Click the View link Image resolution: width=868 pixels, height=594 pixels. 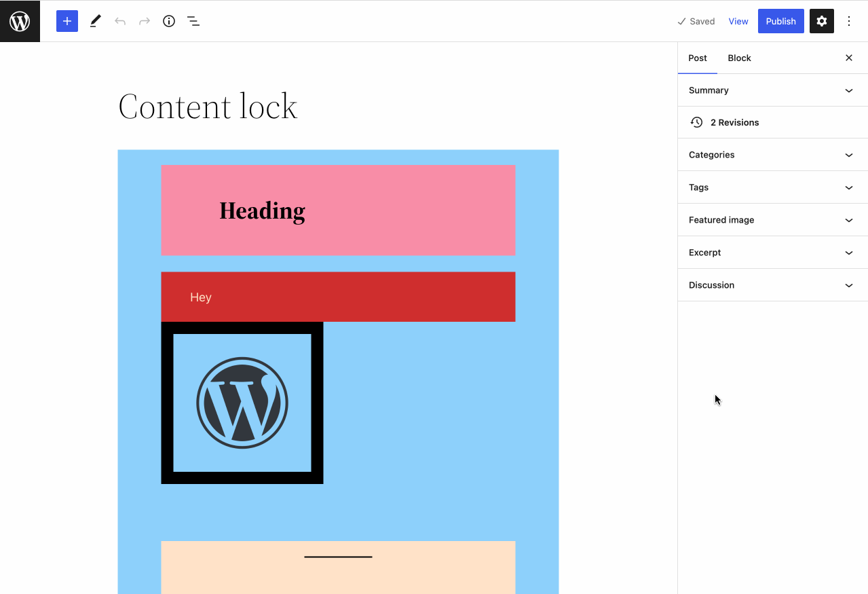pyautogui.click(x=738, y=21)
